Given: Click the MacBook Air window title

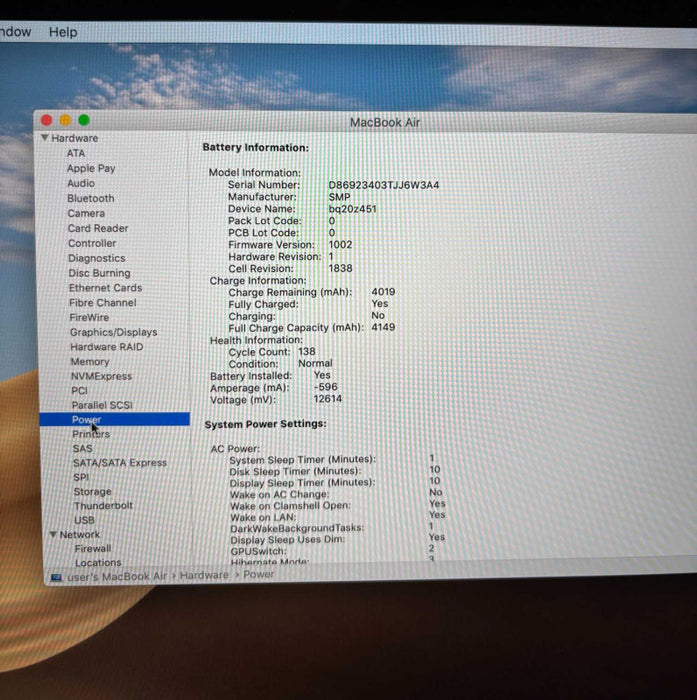Looking at the screenshot, I should (x=385, y=122).
